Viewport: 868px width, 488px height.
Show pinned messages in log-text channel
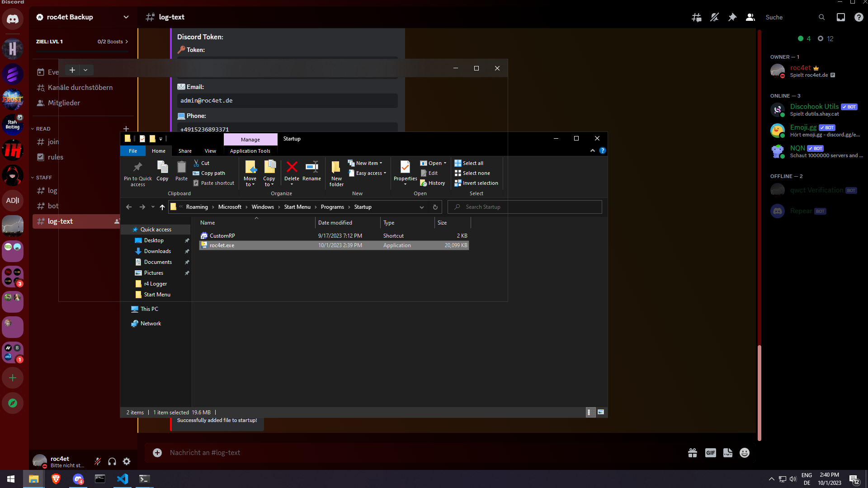pyautogui.click(x=732, y=17)
